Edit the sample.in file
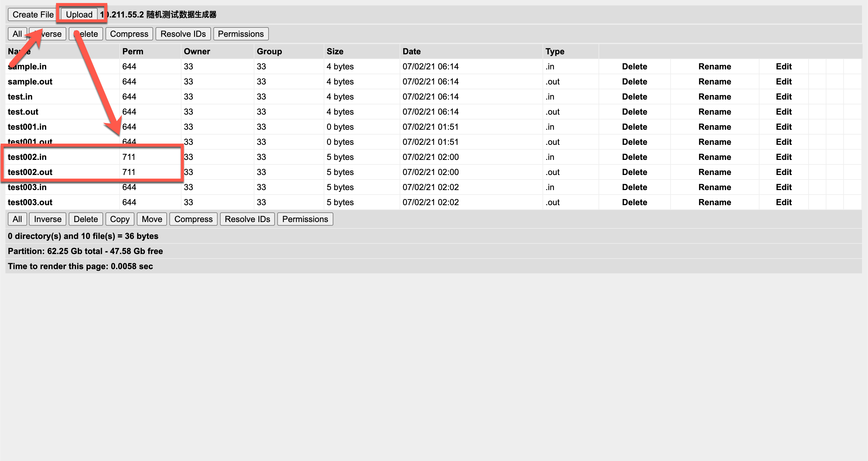Image resolution: width=868 pixels, height=461 pixels. click(x=783, y=66)
